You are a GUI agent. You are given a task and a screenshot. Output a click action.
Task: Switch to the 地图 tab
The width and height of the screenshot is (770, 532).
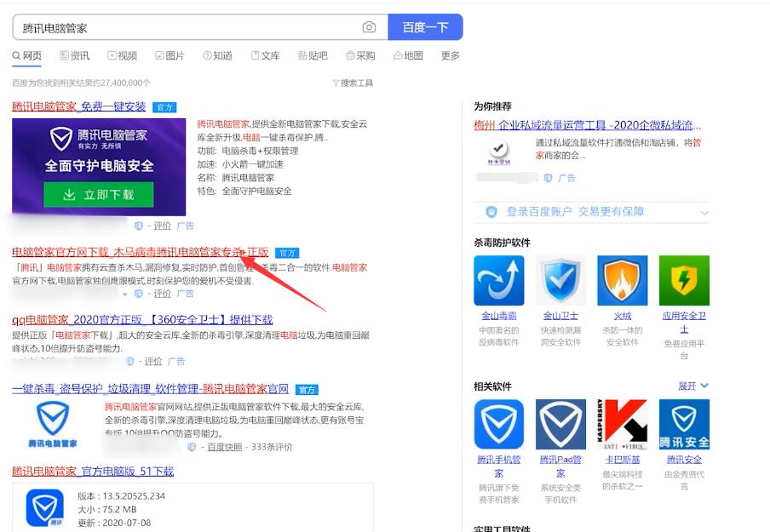[408, 56]
